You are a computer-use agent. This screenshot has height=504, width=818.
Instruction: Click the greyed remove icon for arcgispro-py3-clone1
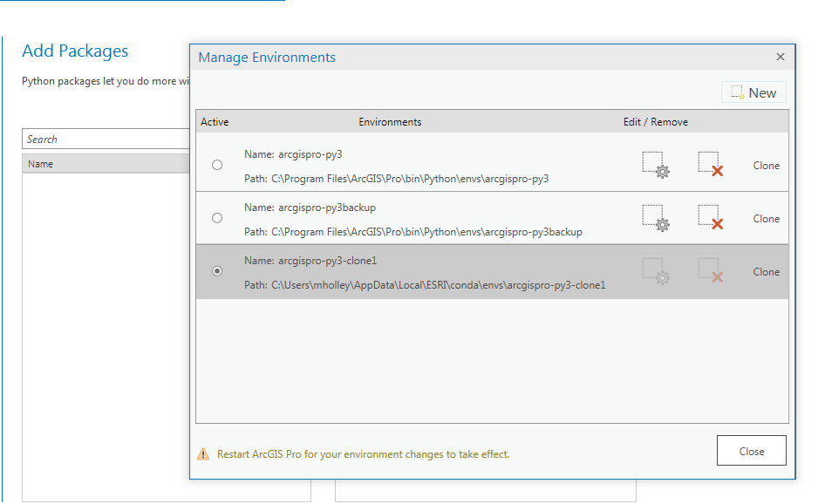[x=711, y=271]
